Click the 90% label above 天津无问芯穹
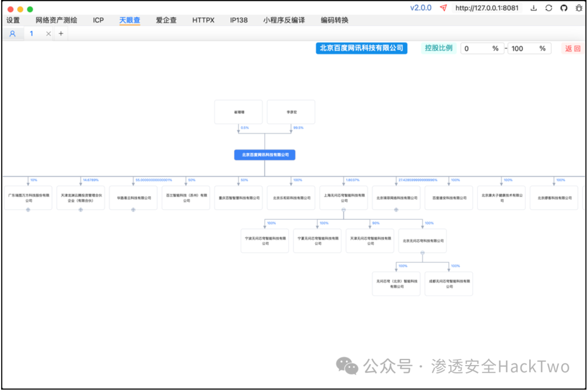 [376, 224]
